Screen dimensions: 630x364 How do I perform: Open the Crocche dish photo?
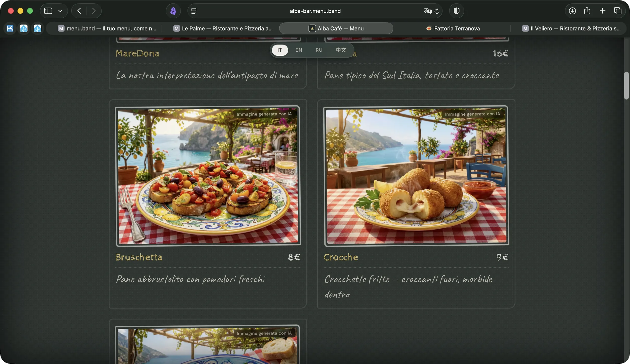tap(416, 176)
